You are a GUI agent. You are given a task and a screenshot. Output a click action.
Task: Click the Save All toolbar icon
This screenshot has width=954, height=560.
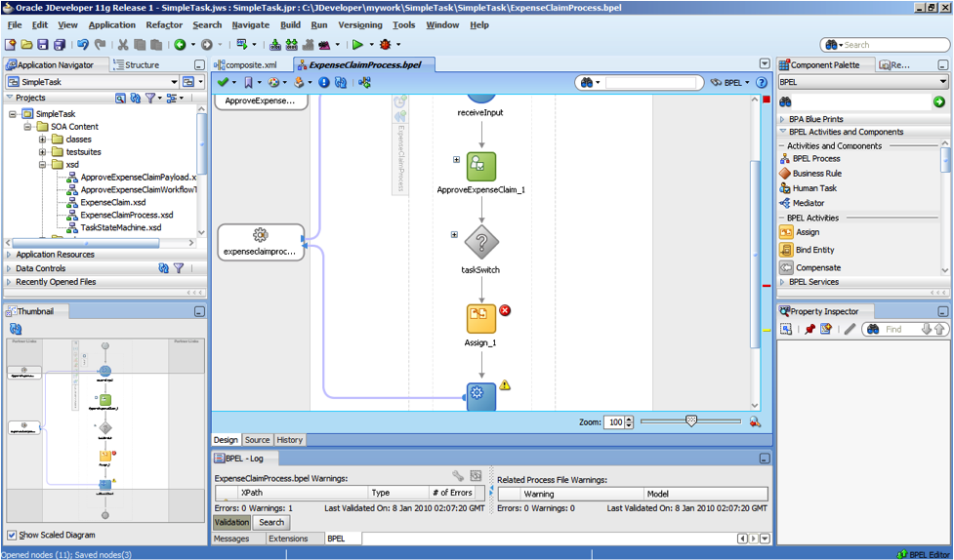tap(60, 45)
